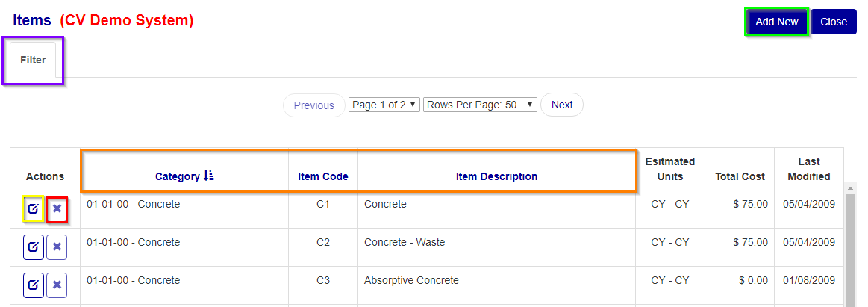Image resolution: width=868 pixels, height=307 pixels.
Task: Edit the Concrete C1 item
Action: tap(34, 209)
